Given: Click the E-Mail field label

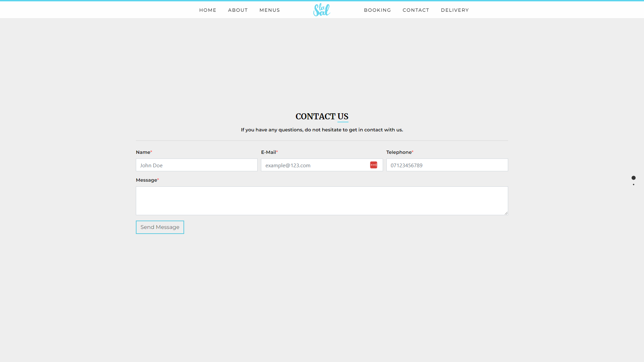Looking at the screenshot, I should (x=269, y=152).
